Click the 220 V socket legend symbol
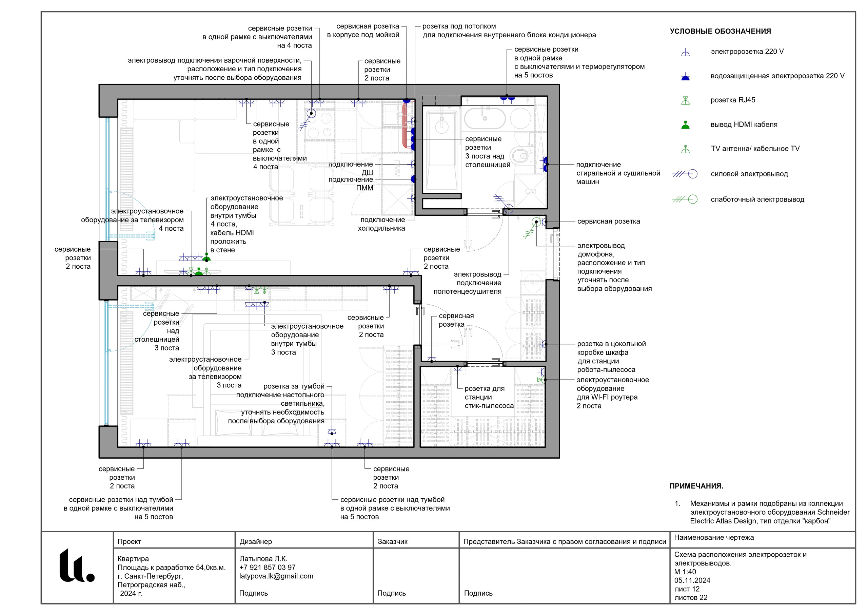 coord(685,53)
